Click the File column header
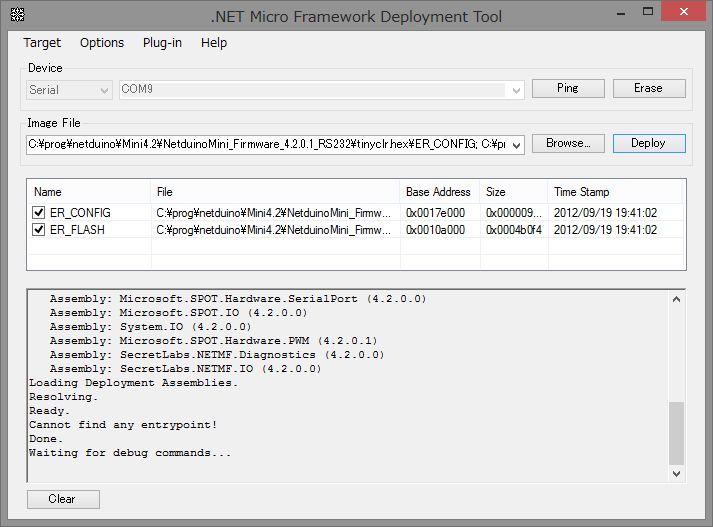 click(275, 192)
